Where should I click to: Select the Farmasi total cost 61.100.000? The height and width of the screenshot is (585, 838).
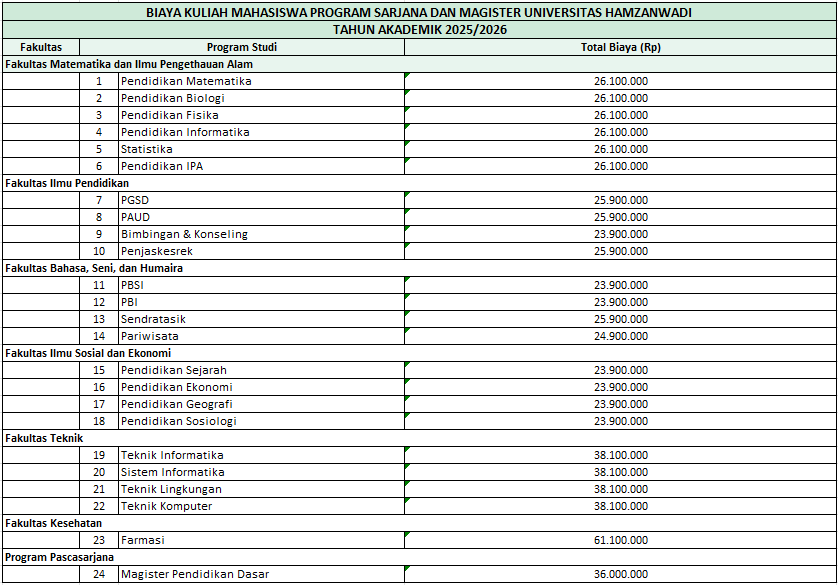[620, 540]
